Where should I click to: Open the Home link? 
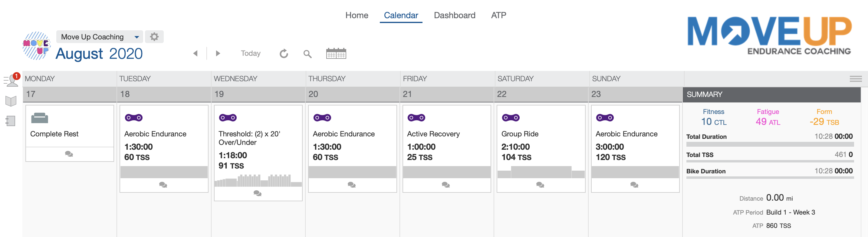pos(357,15)
